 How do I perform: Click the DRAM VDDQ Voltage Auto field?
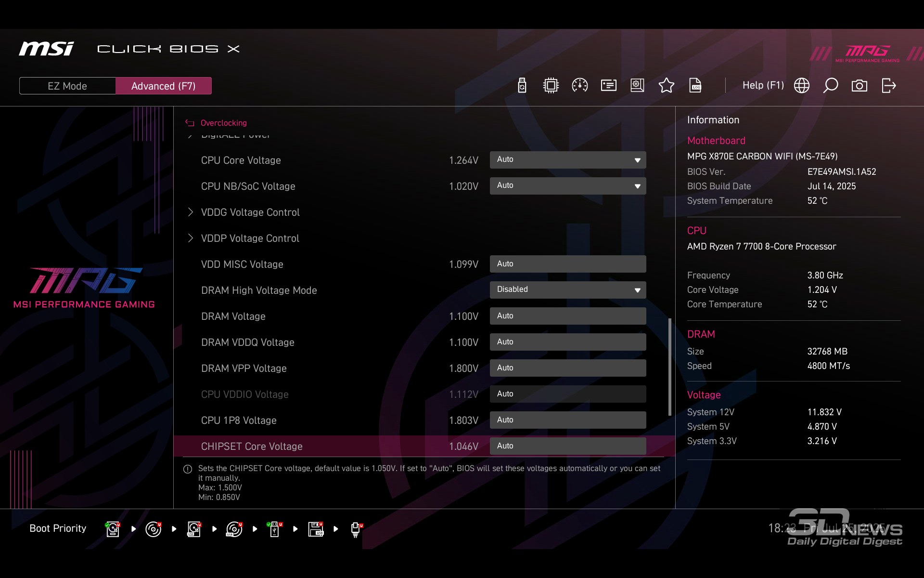[568, 342]
